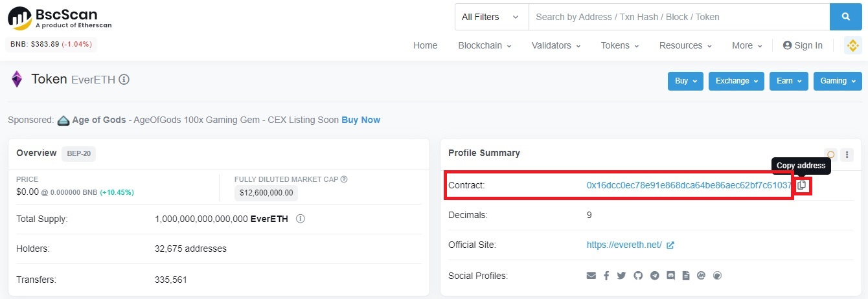
Task: Click the Age of Gods sponsor icon
Action: click(x=63, y=120)
